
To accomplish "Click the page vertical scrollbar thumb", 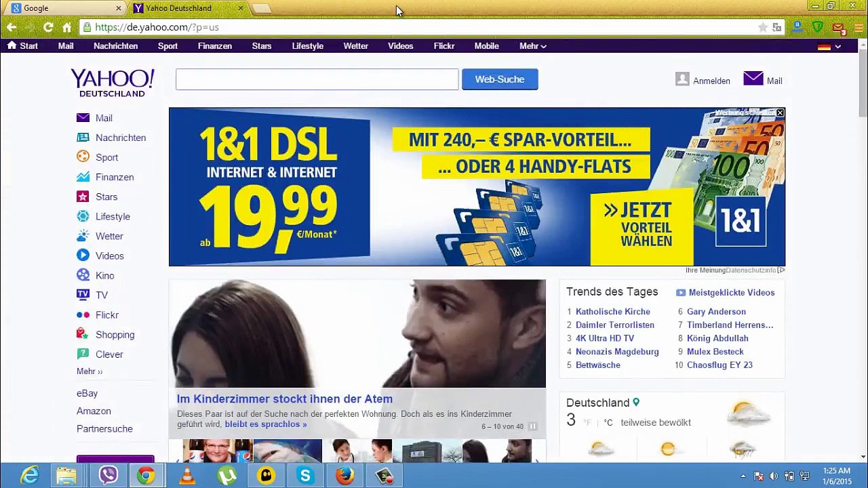I will pos(863,83).
